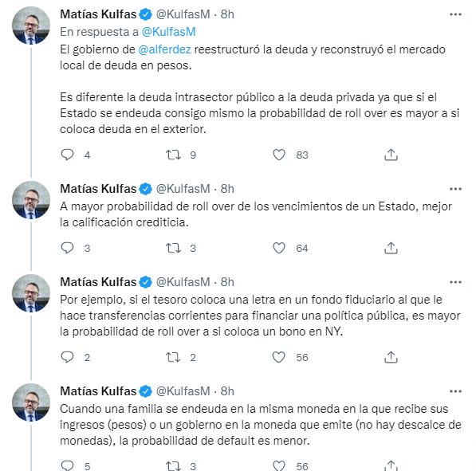Open three-dot menu on fondo fiduciario tweet
This screenshot has height=471, width=476.
pyautogui.click(x=455, y=282)
